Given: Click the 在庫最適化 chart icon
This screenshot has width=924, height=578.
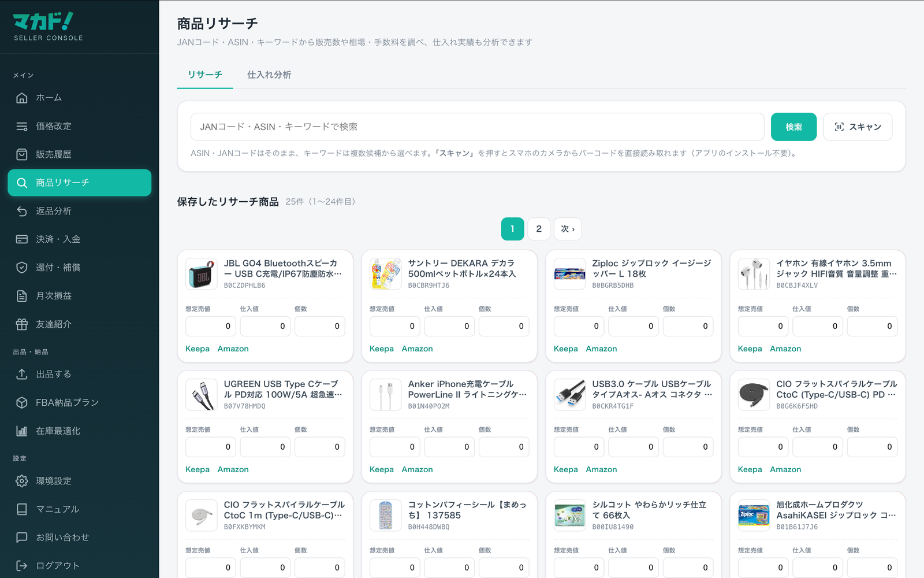Looking at the screenshot, I should [x=22, y=431].
